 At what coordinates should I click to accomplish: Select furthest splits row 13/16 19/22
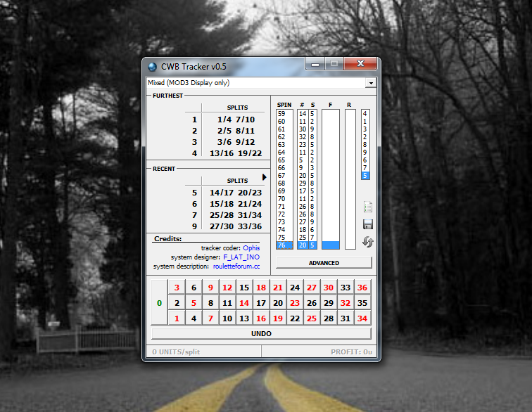click(x=236, y=153)
